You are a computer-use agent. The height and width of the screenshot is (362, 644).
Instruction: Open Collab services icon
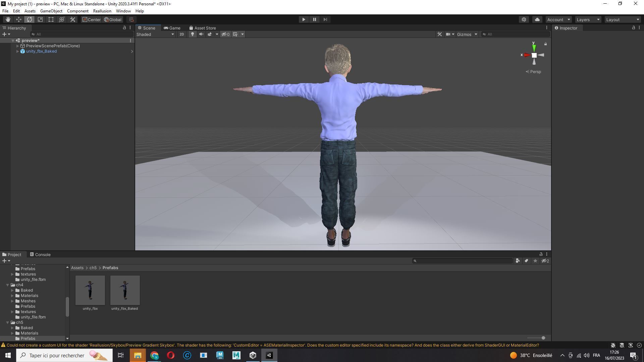[x=524, y=19]
